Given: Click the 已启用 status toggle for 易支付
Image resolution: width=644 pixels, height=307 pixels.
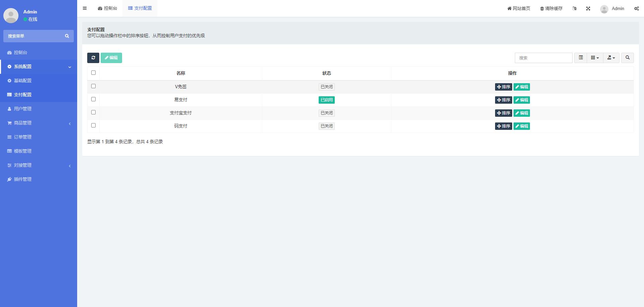Looking at the screenshot, I should [326, 100].
